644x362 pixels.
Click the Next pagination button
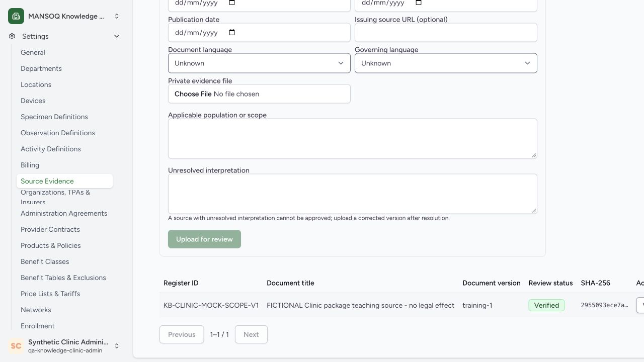coord(251,334)
